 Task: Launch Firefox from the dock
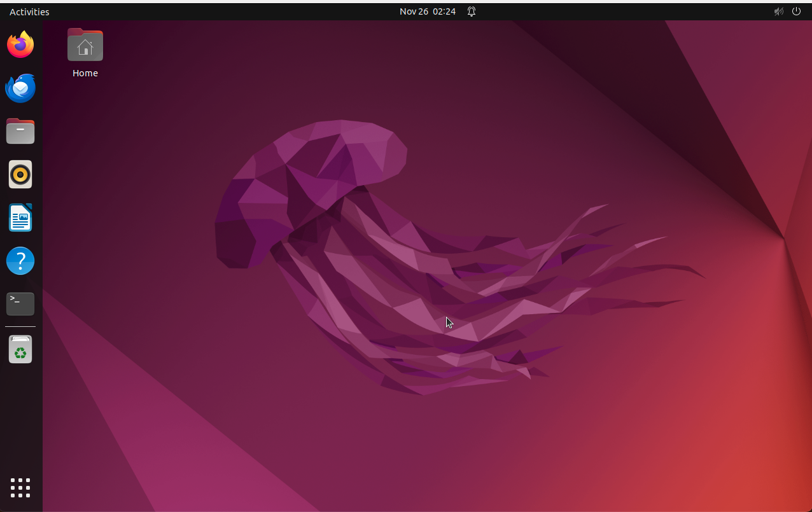click(20, 45)
